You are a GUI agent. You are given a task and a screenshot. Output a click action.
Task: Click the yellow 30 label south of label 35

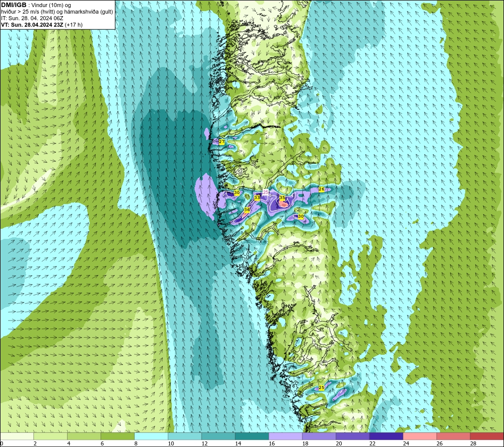click(x=300, y=216)
